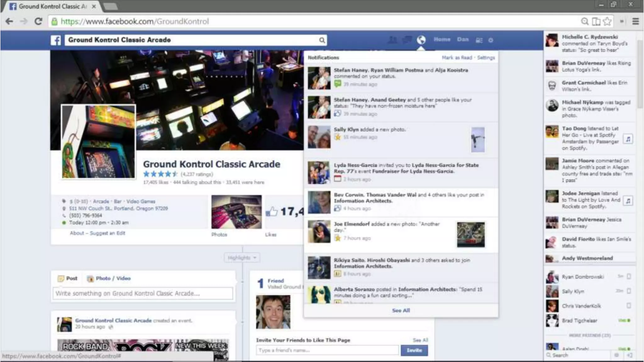Click See All notifications link
The image size is (644, 362).
pyautogui.click(x=401, y=310)
